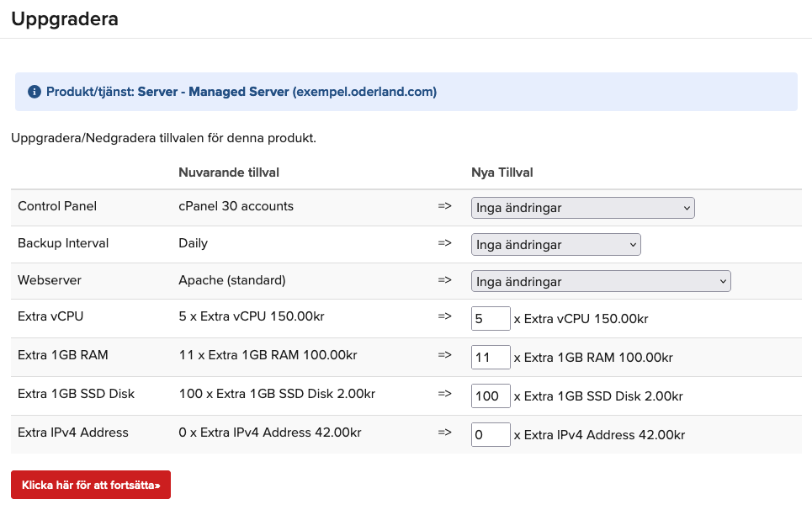Click the 'cPanel 30 accounts' current value

(x=236, y=206)
